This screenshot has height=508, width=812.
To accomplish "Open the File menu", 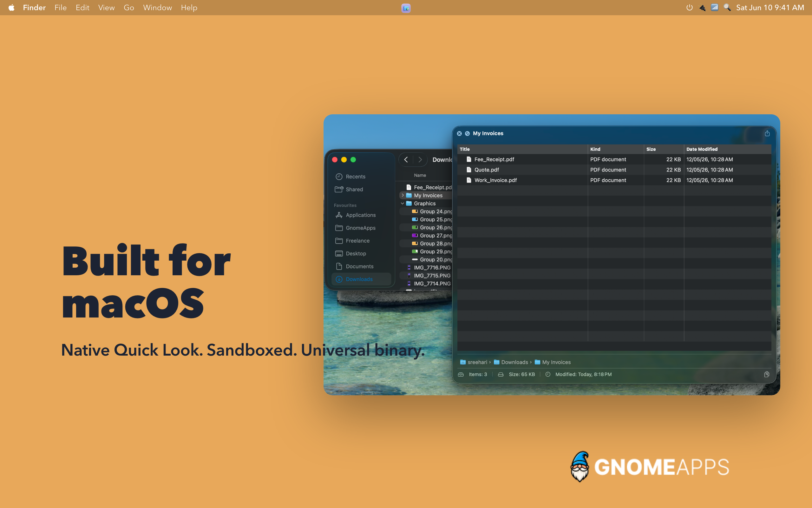I will (x=60, y=7).
